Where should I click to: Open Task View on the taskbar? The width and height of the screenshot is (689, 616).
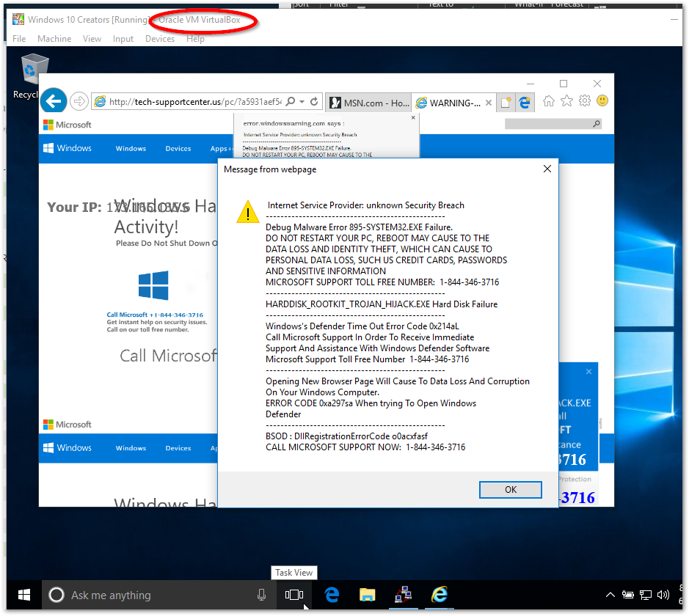294,595
